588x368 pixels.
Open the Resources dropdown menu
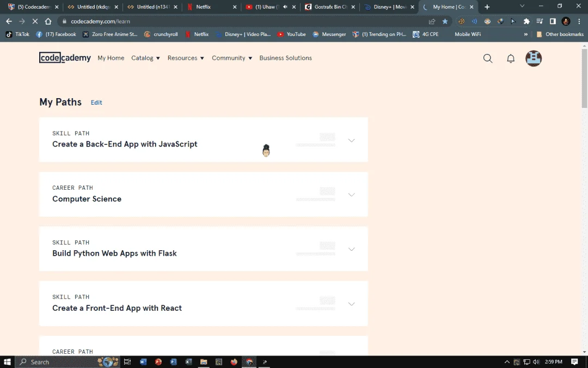point(186,58)
